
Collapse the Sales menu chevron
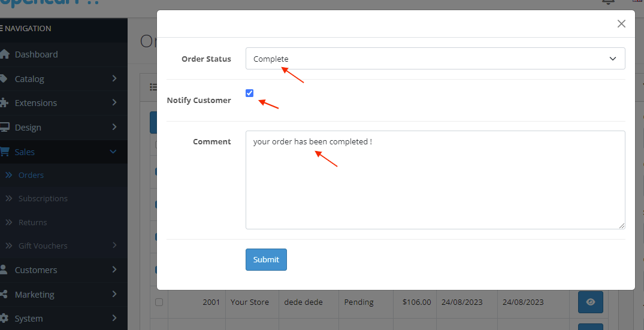pos(113,152)
